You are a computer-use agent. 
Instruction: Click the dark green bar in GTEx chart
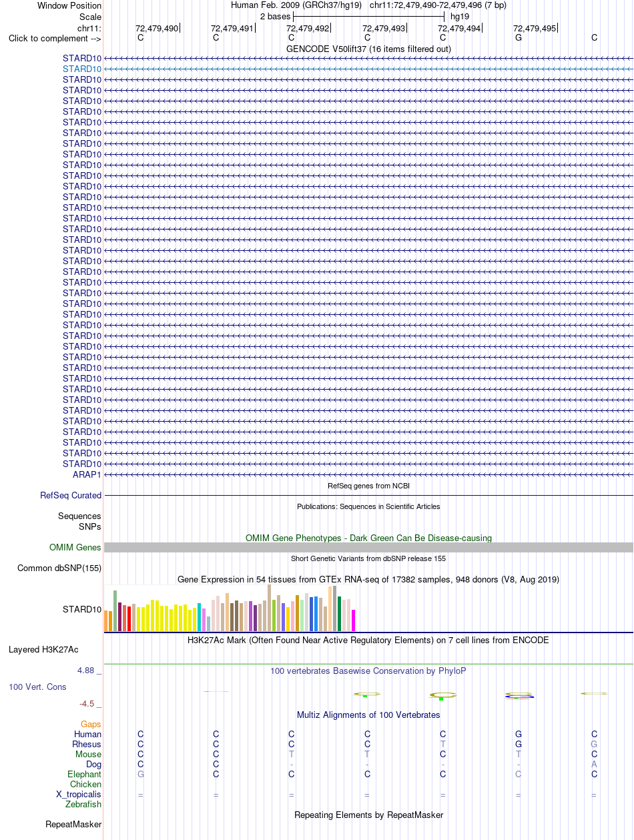340,614
